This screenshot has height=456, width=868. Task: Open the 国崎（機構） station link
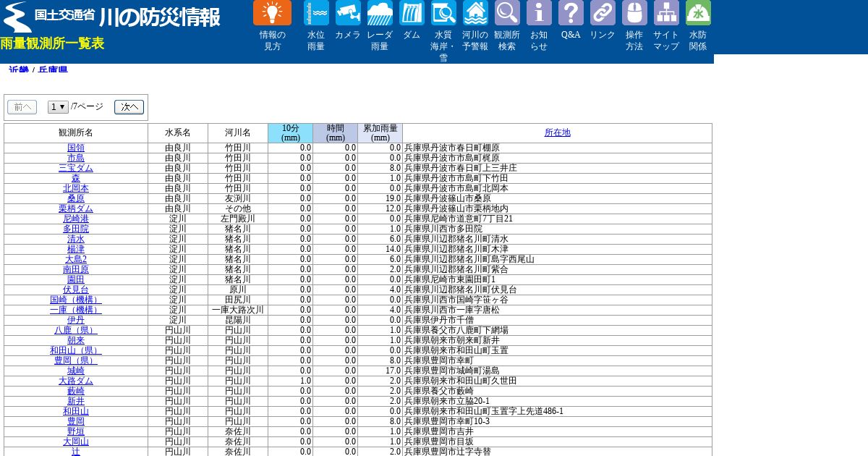[76, 300]
